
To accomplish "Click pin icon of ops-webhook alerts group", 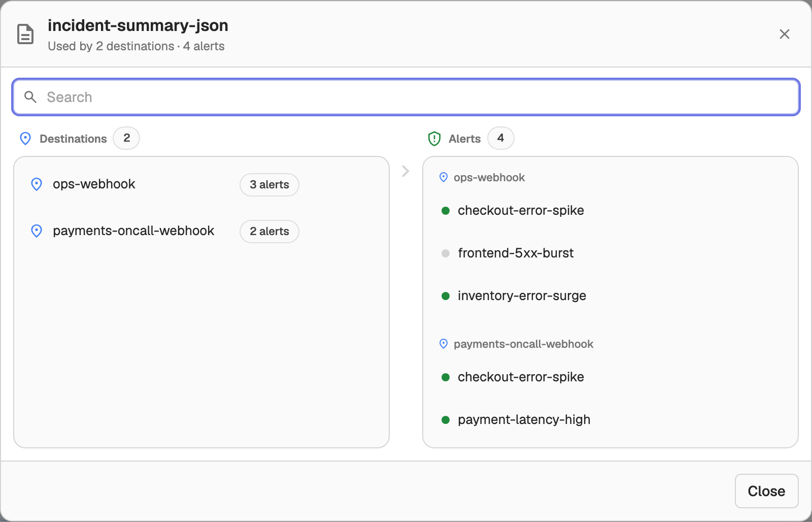I will [x=444, y=177].
